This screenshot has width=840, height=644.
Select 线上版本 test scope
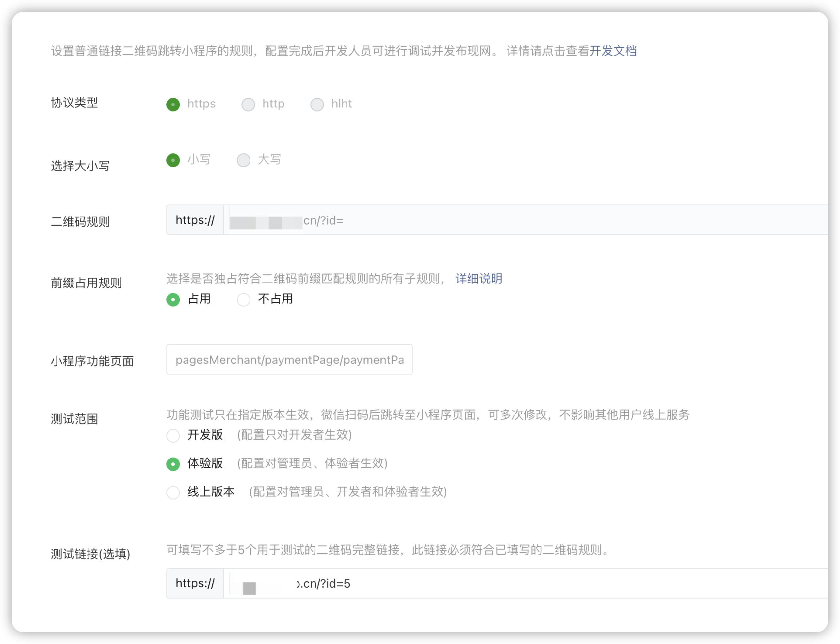(x=173, y=492)
